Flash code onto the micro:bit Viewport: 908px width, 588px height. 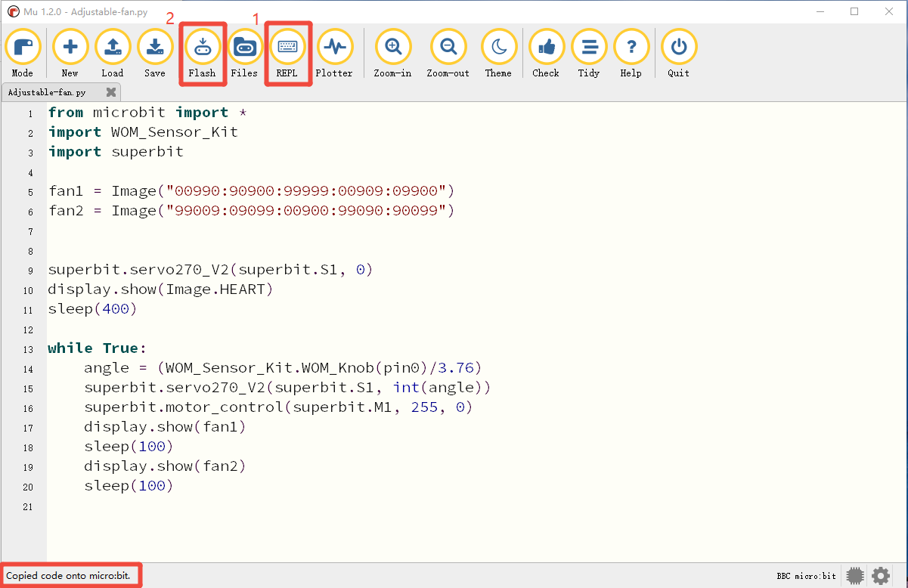point(202,54)
